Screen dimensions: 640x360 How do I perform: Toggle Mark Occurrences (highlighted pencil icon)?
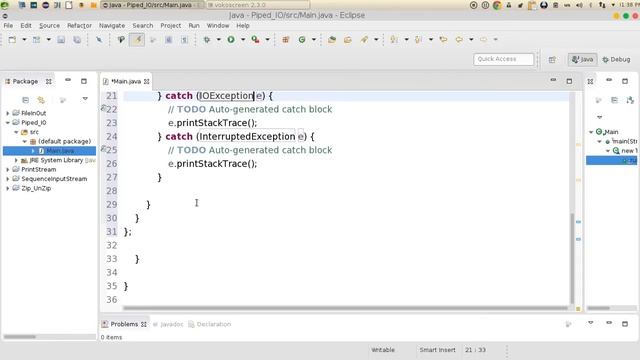138,40
